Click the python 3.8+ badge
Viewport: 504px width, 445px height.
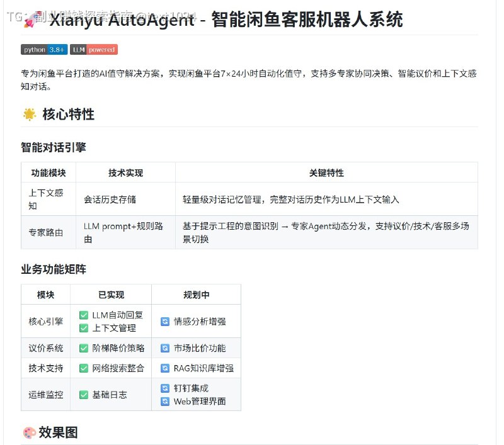pos(43,49)
